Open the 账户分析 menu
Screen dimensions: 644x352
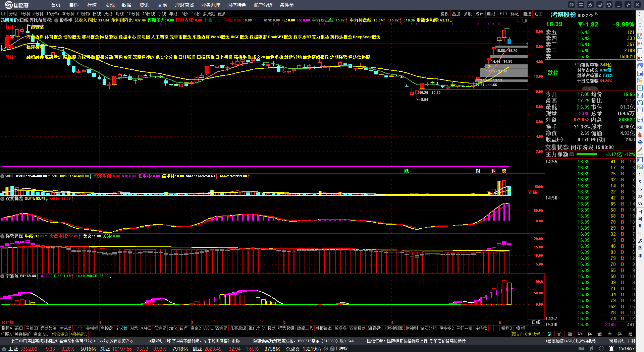click(263, 5)
